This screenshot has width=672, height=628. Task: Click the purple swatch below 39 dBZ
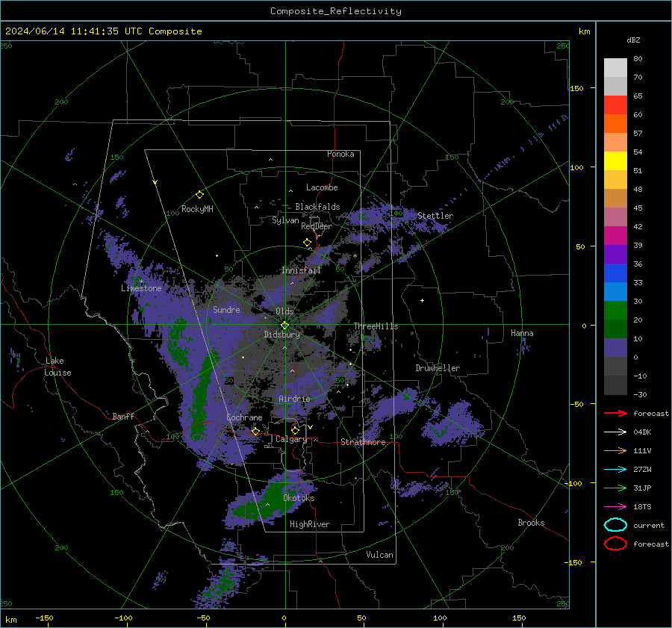click(x=615, y=255)
